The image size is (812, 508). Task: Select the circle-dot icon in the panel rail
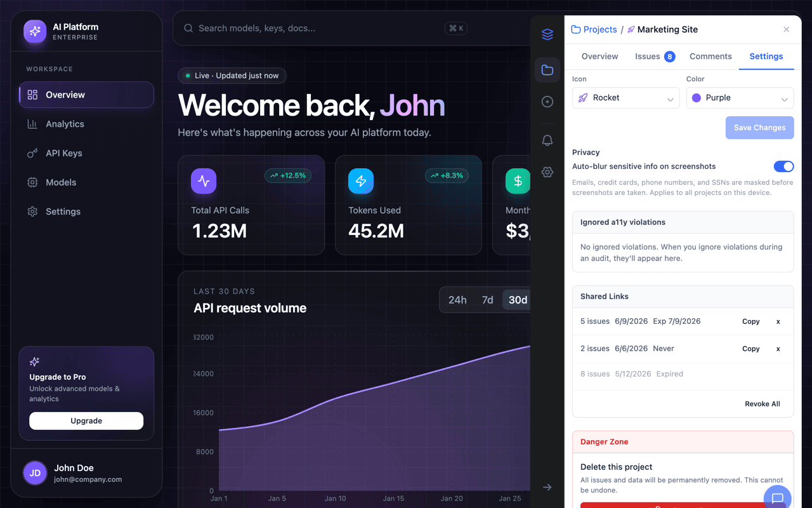pyautogui.click(x=547, y=102)
